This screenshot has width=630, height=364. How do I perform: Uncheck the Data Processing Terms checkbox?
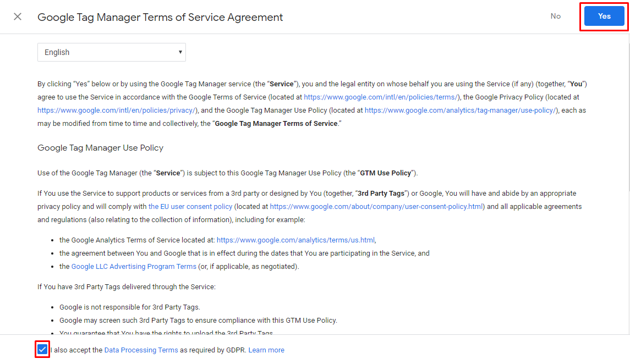pyautogui.click(x=42, y=350)
